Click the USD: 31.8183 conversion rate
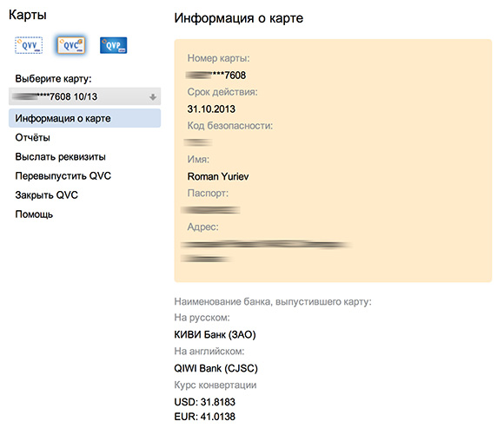This screenshot has height=428, width=504. [x=205, y=402]
